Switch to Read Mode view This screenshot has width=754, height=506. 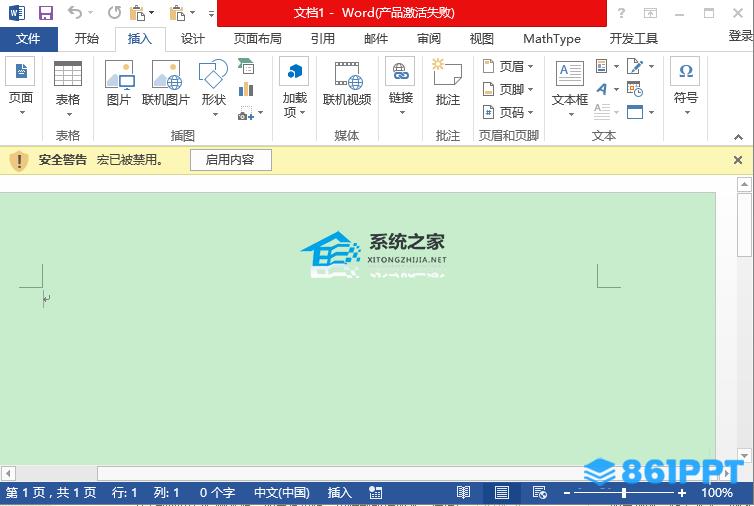pyautogui.click(x=463, y=493)
